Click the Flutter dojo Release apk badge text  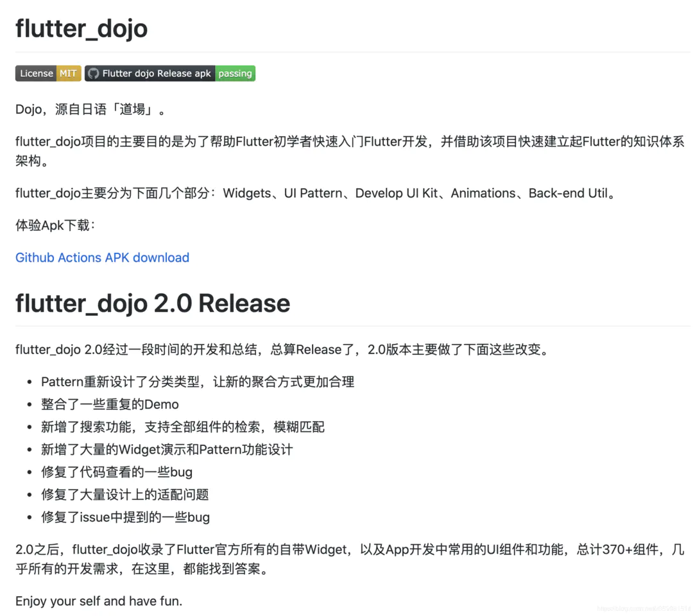coord(157,74)
